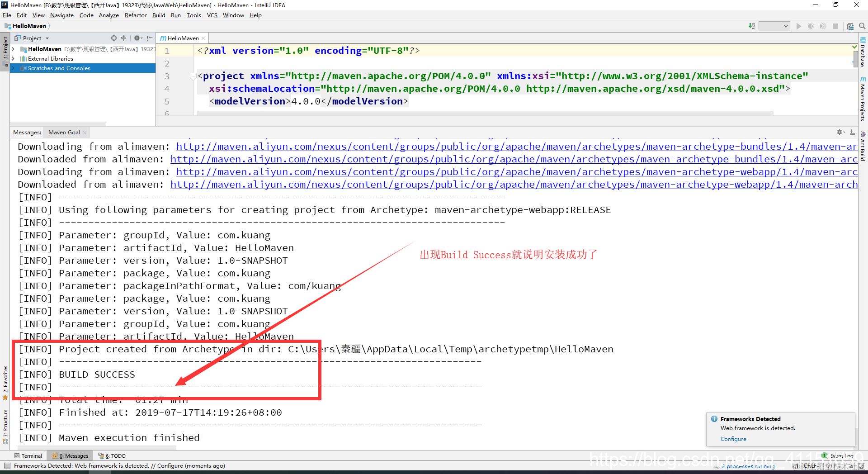Screen dimensions: 868x474
Task: Toggle the 2: Favorites side tab
Action: [5, 382]
